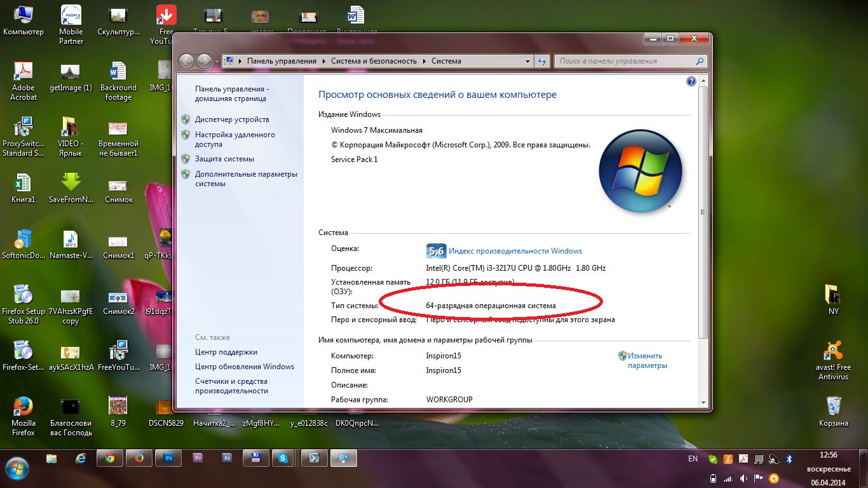Image resolution: width=868 pixels, height=488 pixels.
Task: Click the scrollbar down arrow in System window
Action: [x=702, y=402]
